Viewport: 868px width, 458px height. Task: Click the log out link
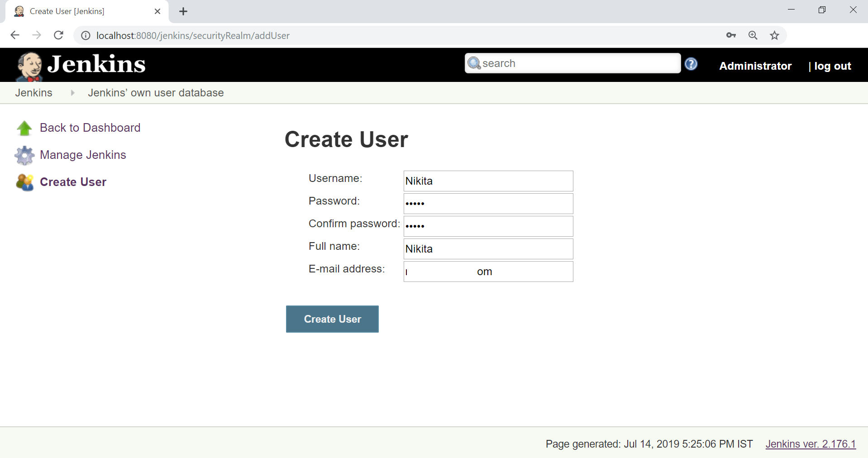click(832, 66)
